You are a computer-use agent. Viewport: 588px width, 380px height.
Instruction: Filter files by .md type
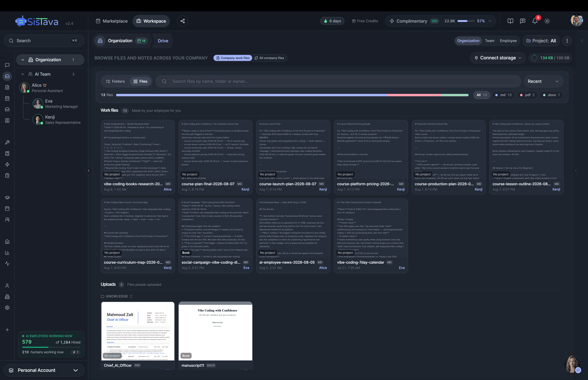503,95
